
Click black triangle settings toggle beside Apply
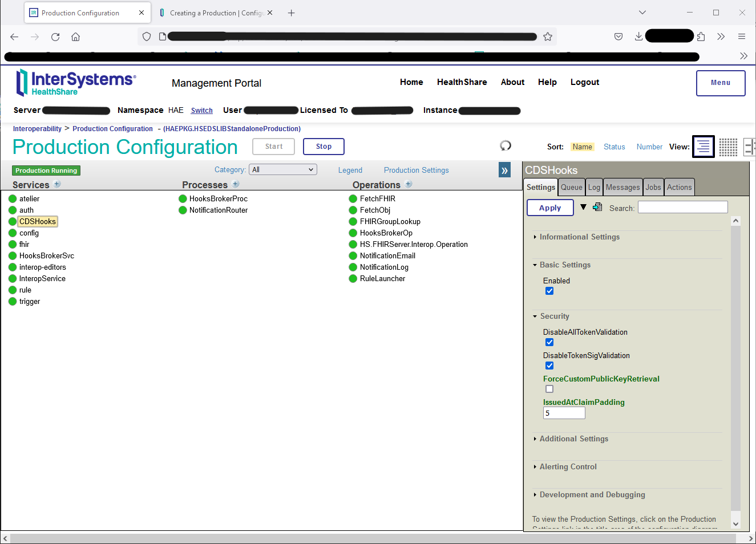click(583, 207)
